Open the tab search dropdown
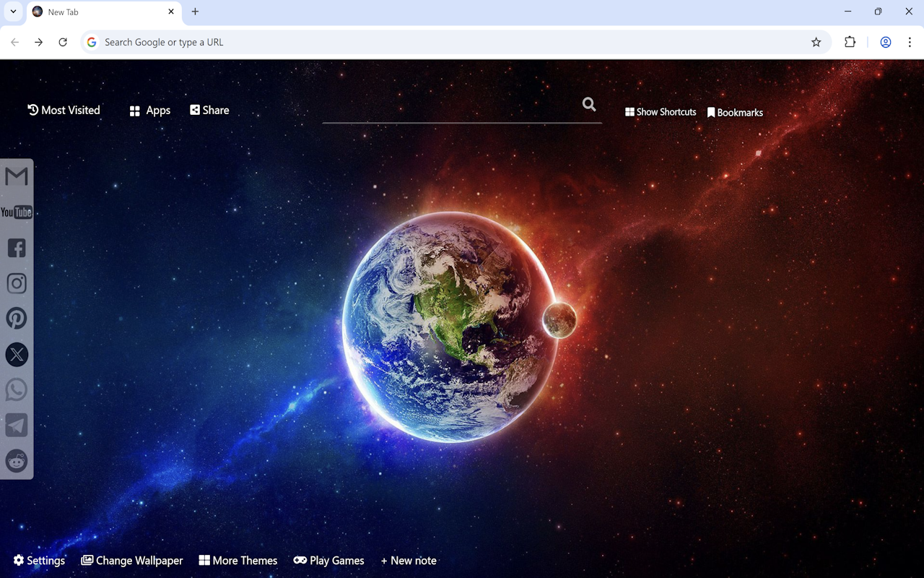Image resolution: width=924 pixels, height=578 pixels. point(12,12)
